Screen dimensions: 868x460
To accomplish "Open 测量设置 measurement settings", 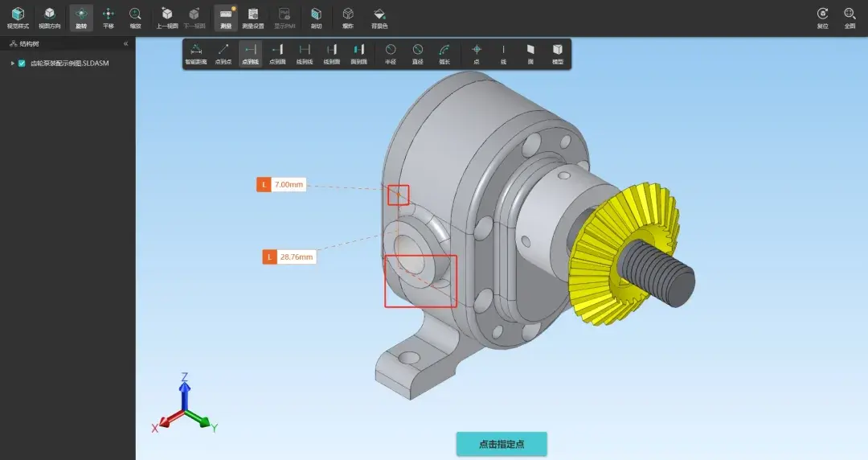I will [253, 18].
